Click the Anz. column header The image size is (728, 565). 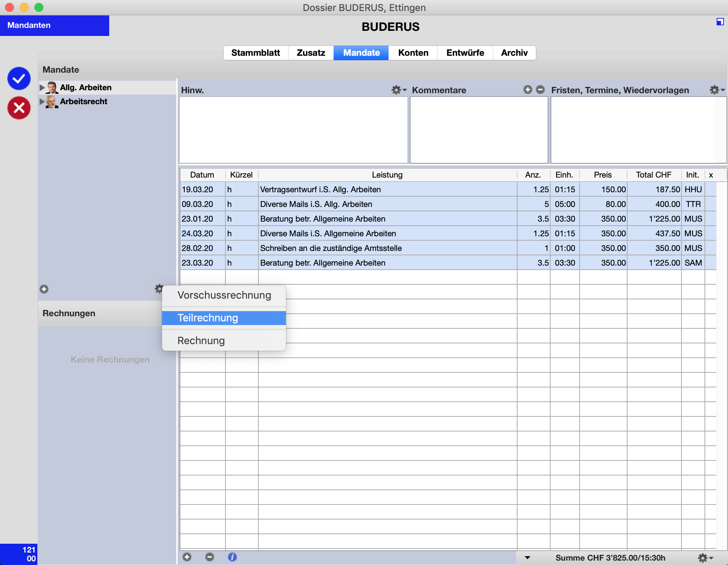click(x=533, y=175)
